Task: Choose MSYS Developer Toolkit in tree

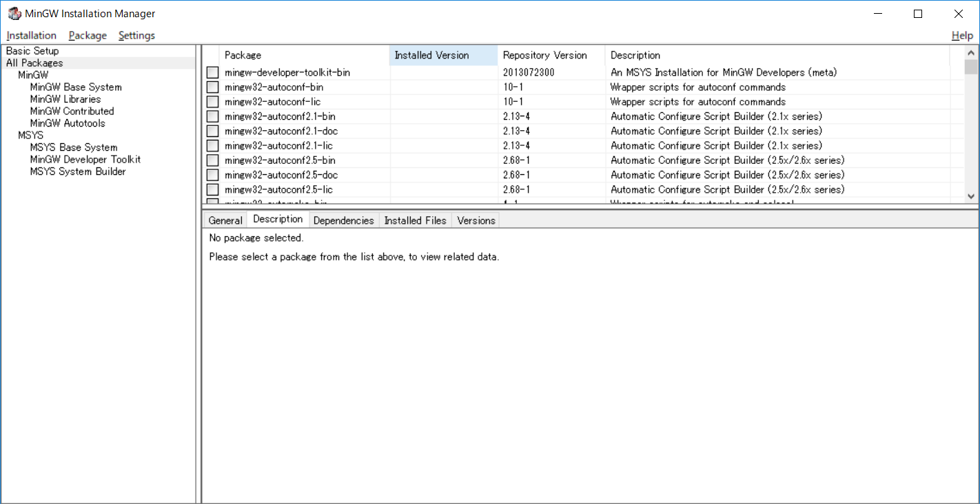Action: 85,159
